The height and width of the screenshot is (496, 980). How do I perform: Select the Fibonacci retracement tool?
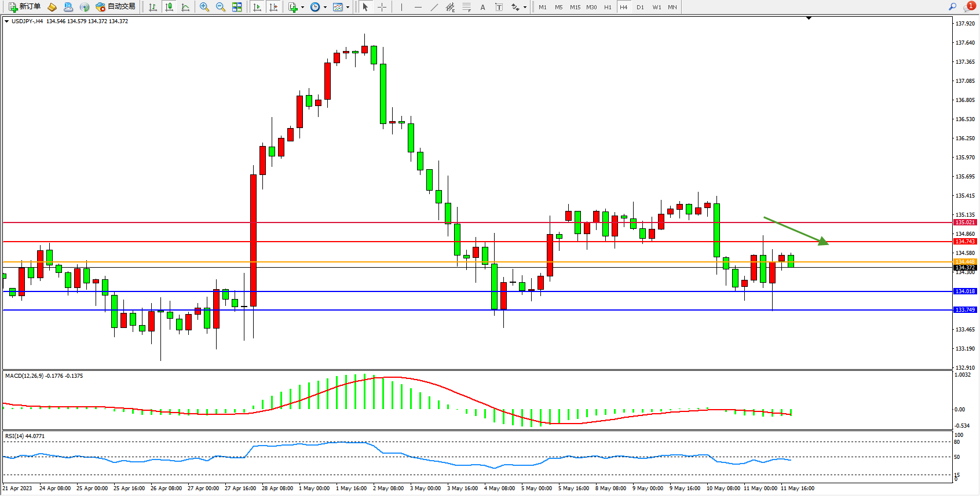tap(467, 7)
